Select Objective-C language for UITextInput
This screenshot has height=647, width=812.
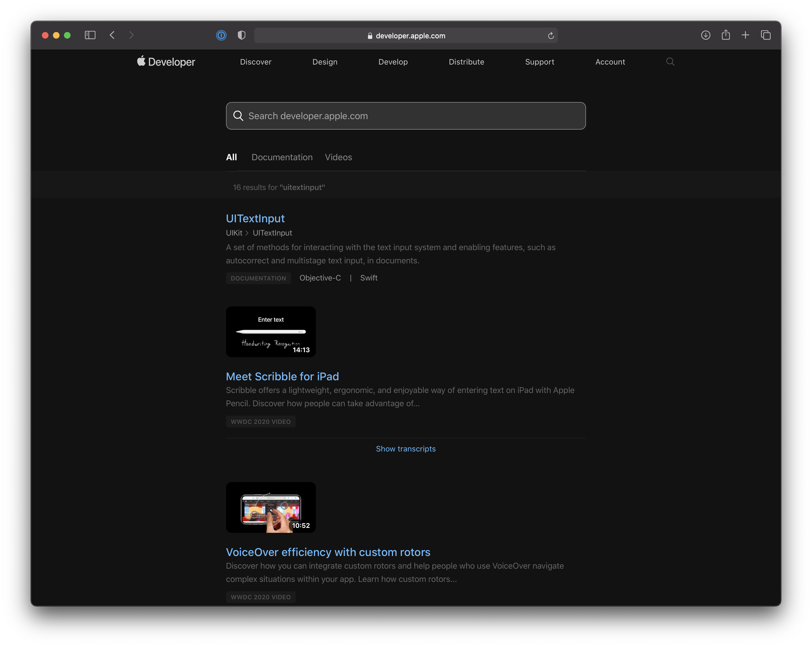pyautogui.click(x=320, y=278)
